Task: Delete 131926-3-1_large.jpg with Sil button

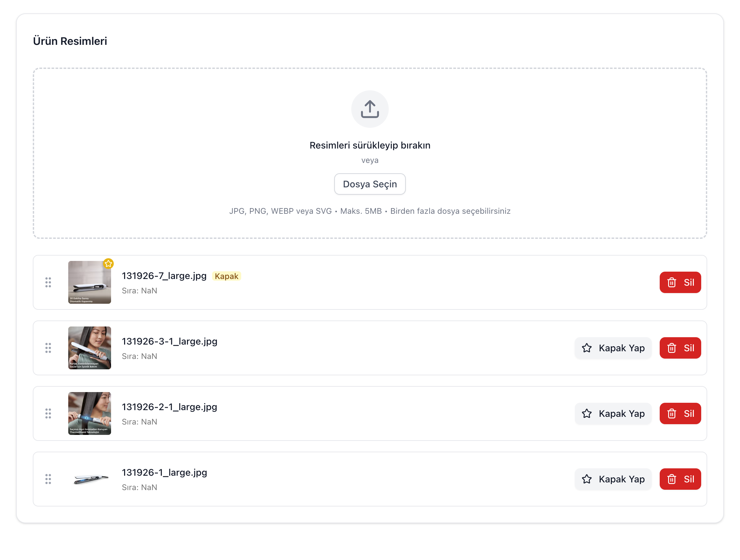Action: (x=680, y=348)
